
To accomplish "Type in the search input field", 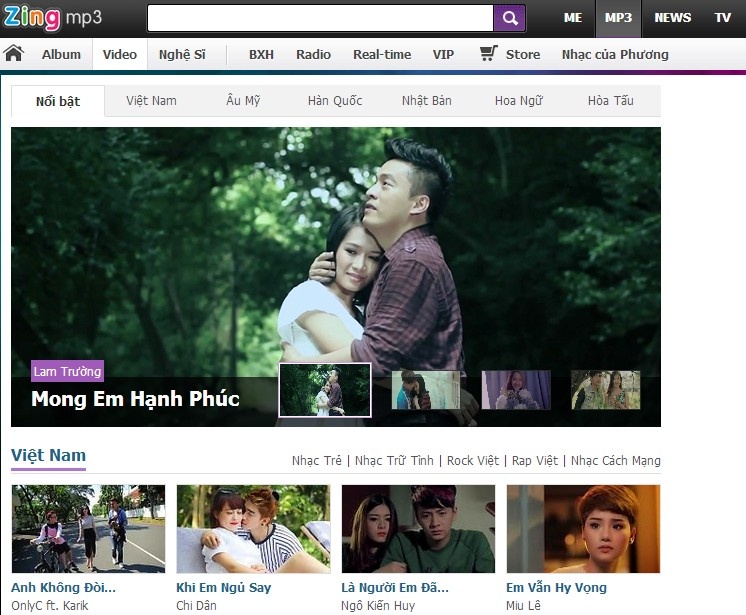I will [320, 18].
